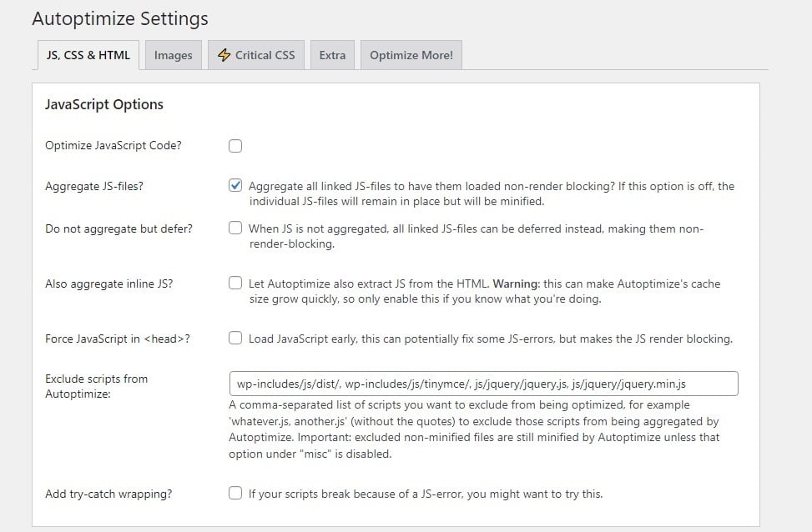Click the exclude scripts input field
The width and height of the screenshot is (812, 532).
point(483,383)
